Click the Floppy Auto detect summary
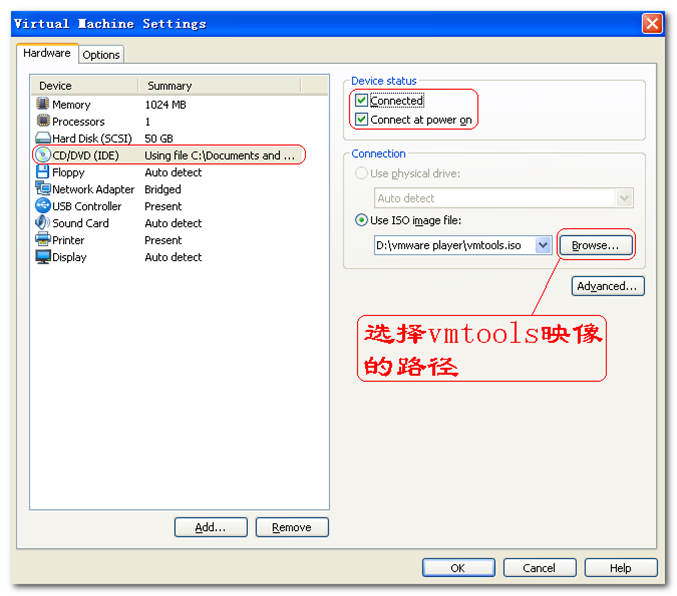Image resolution: width=677 pixels, height=596 pixels. [x=173, y=172]
